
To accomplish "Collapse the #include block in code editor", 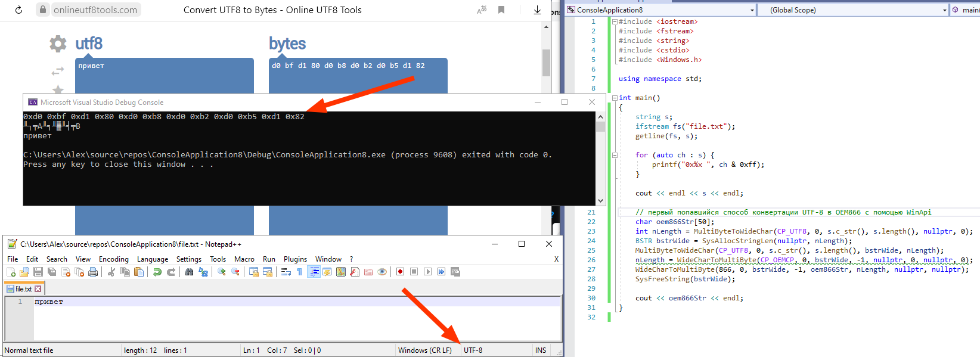I will click(x=615, y=21).
